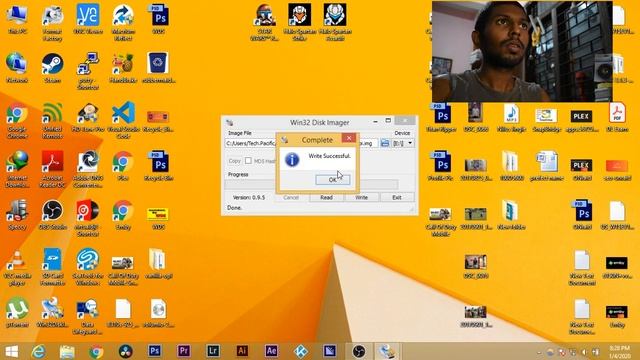Open Visual Studio Code desktop shortcut
The width and height of the screenshot is (640, 360).
pos(123,120)
